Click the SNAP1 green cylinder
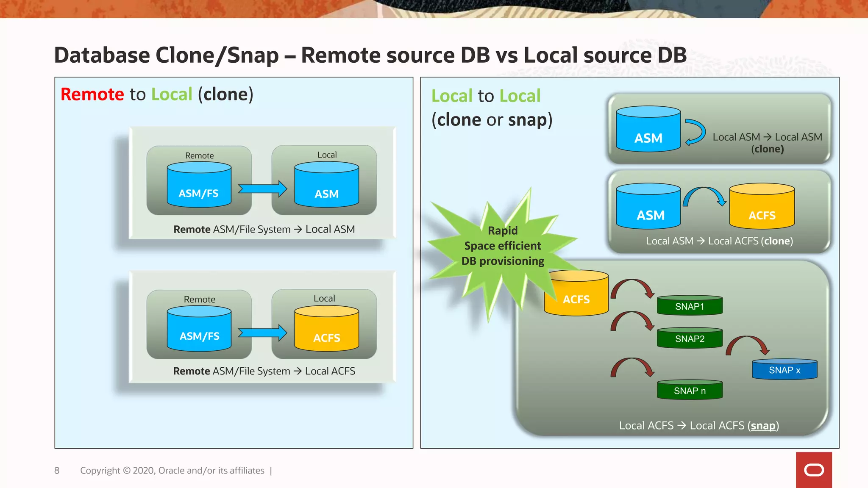The image size is (868, 488). (690, 305)
